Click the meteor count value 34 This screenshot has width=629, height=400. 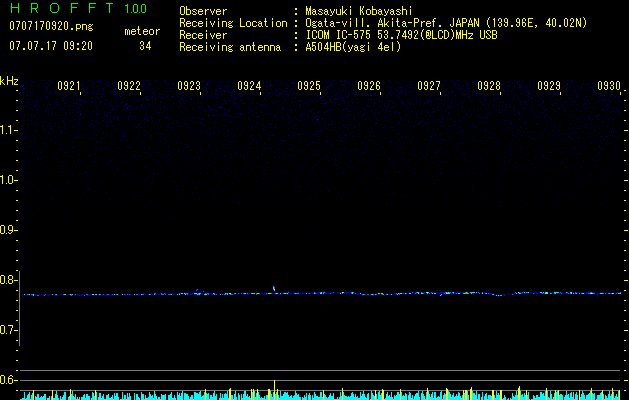145,46
